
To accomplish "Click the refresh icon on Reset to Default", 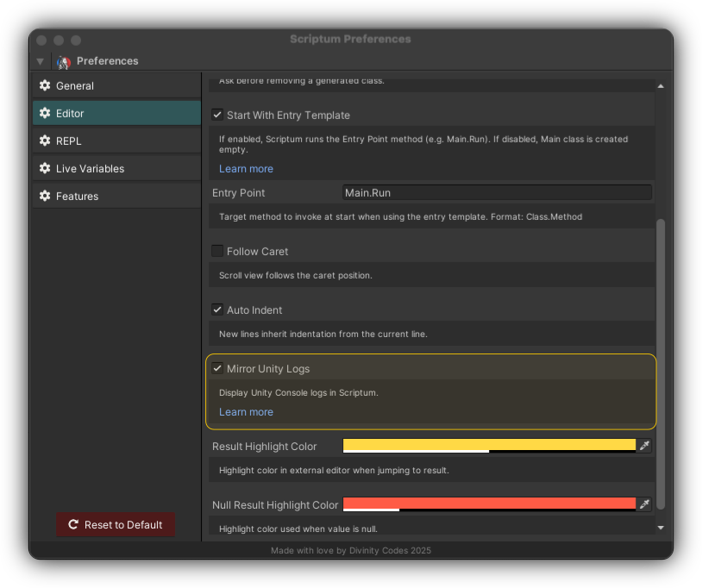I will [x=73, y=524].
